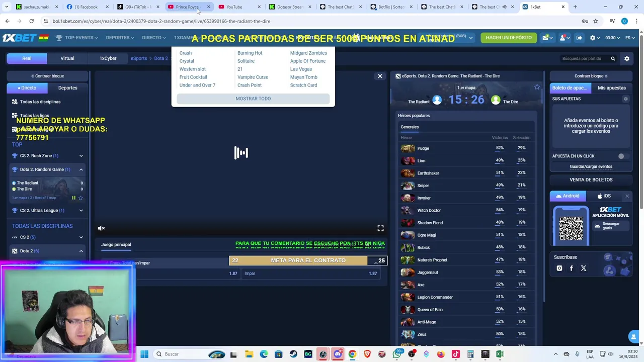This screenshot has height=362, width=644.
Task: Open header settings gear dropdown
Action: pyautogui.click(x=595, y=38)
